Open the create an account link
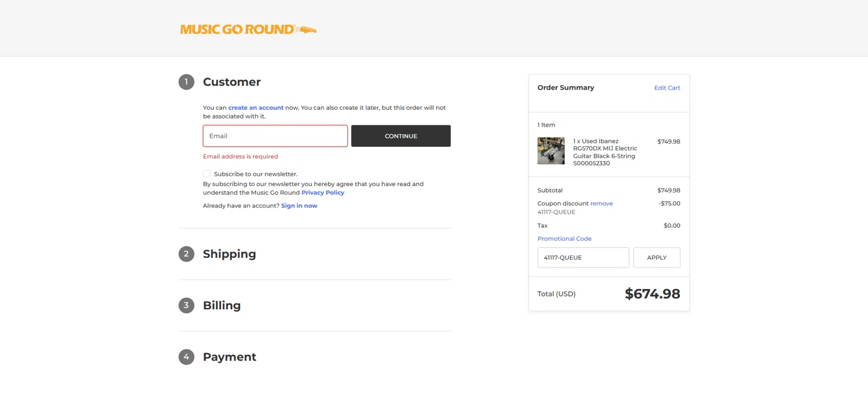868x415 pixels. (256, 108)
